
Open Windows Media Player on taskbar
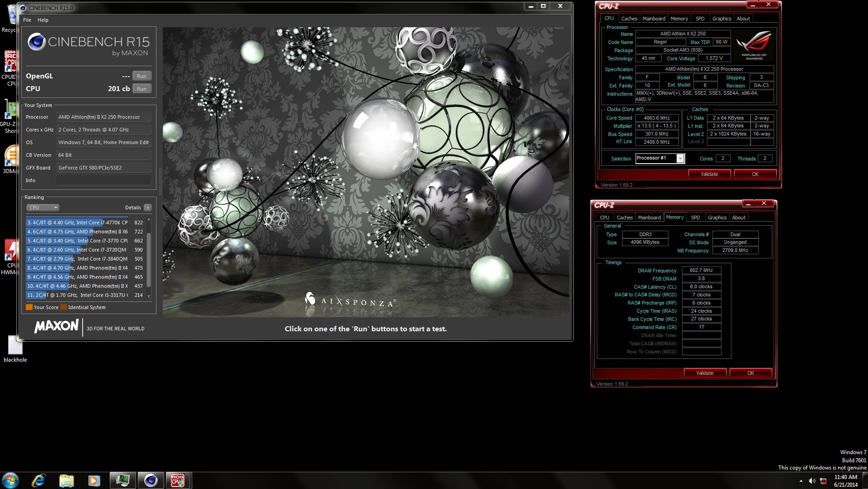[x=94, y=480]
